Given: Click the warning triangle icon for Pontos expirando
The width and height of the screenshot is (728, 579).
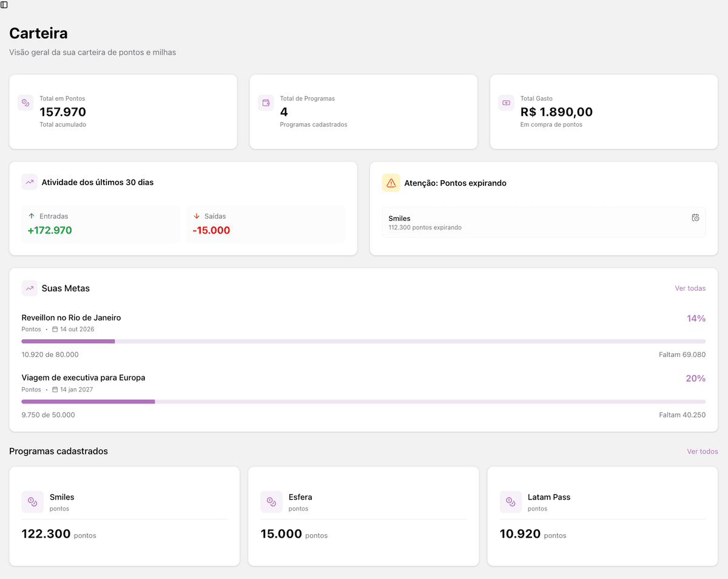Looking at the screenshot, I should 391,182.
